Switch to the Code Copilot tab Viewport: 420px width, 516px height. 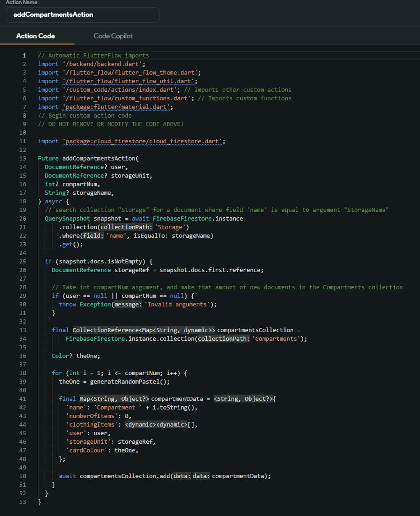point(113,36)
